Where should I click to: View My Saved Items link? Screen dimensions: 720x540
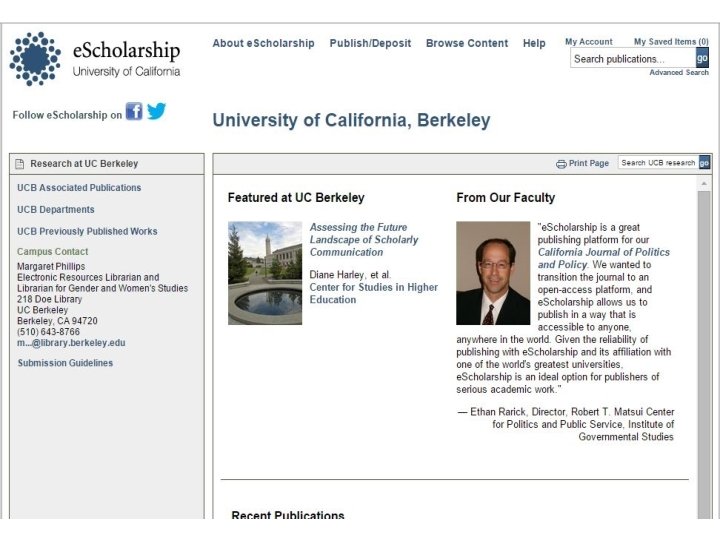click(x=671, y=42)
